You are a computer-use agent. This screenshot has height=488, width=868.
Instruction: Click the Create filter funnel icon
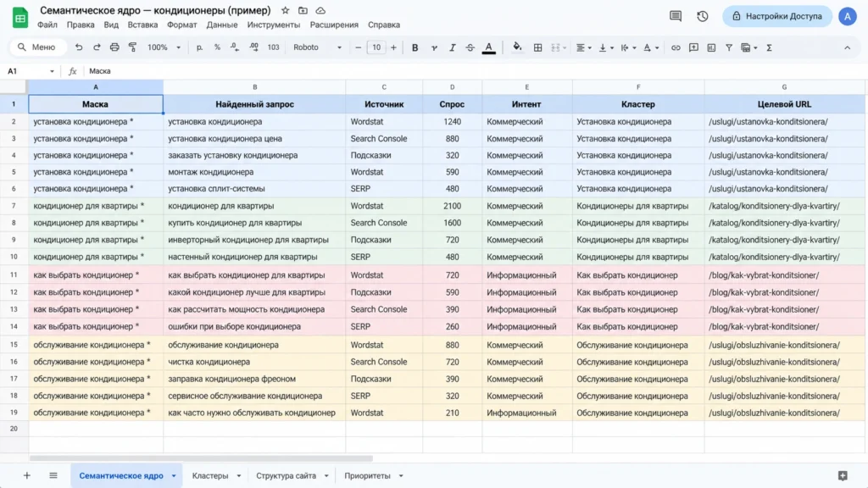[729, 47]
